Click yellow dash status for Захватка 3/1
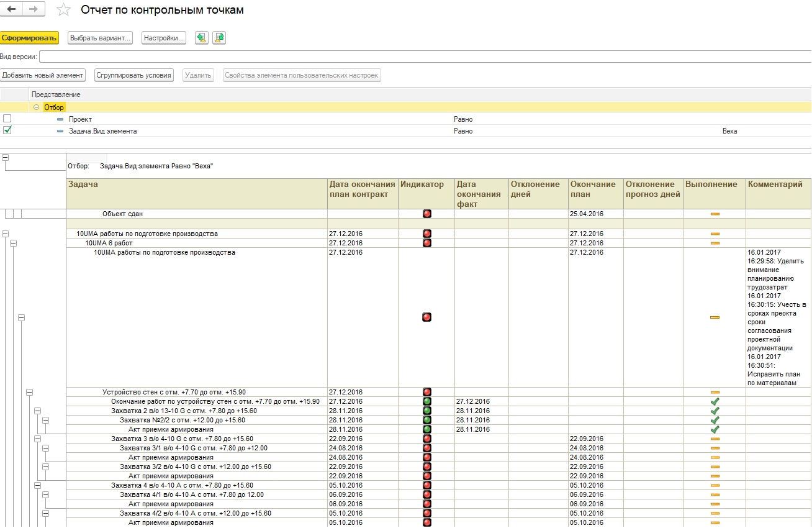Screen dimensions: 812x528 [x=715, y=448]
